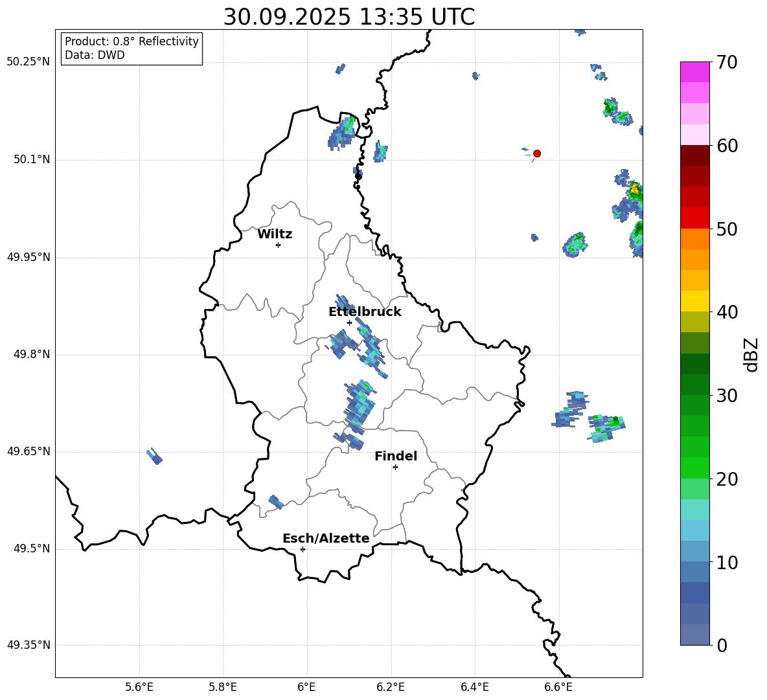Screen dimensions: 767x700
Task: Click the 6°E longitude label
Action: point(306,688)
